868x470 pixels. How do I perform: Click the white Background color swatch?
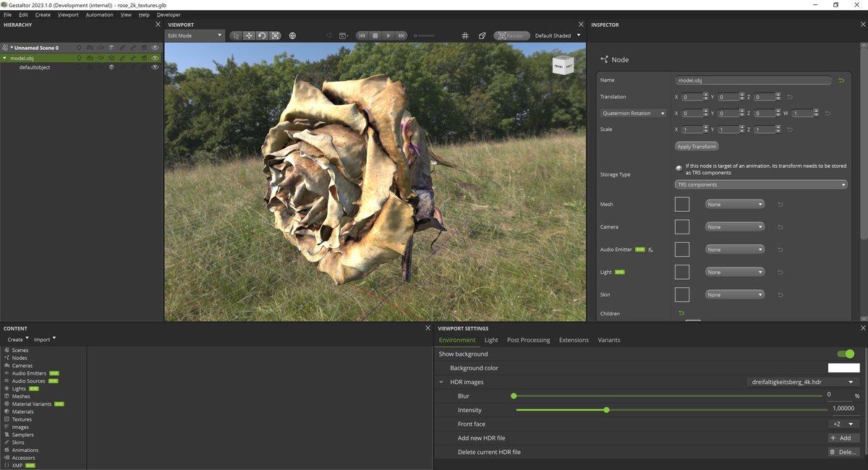843,367
